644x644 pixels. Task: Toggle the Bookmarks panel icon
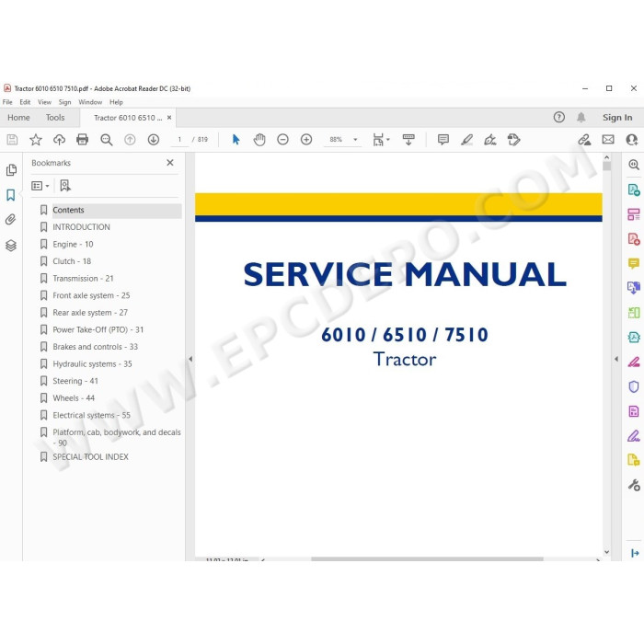point(11,195)
